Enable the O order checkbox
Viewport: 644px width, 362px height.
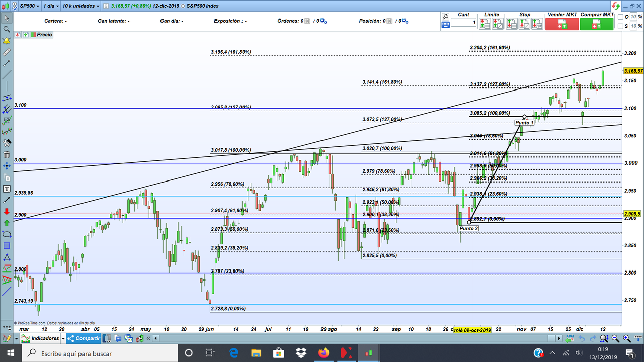tap(620, 17)
